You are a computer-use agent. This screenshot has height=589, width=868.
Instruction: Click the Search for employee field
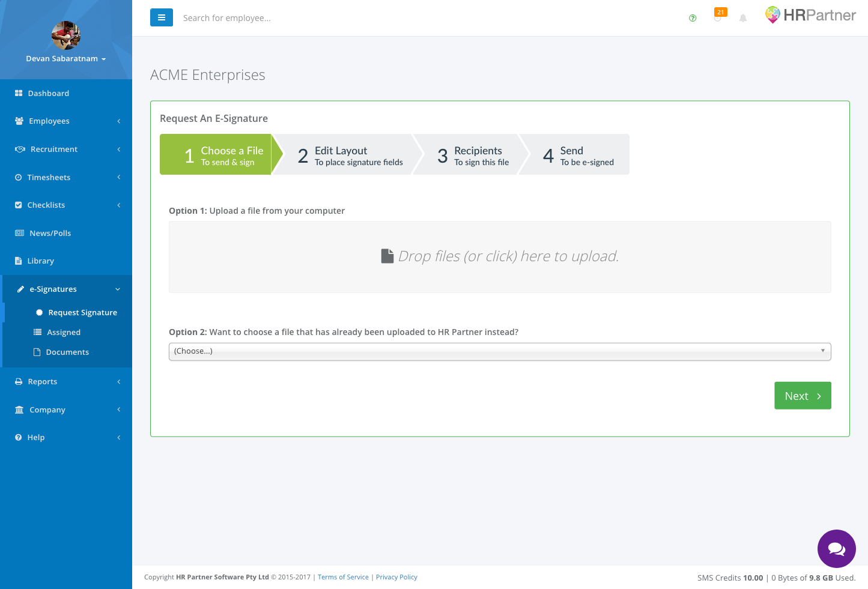click(227, 18)
